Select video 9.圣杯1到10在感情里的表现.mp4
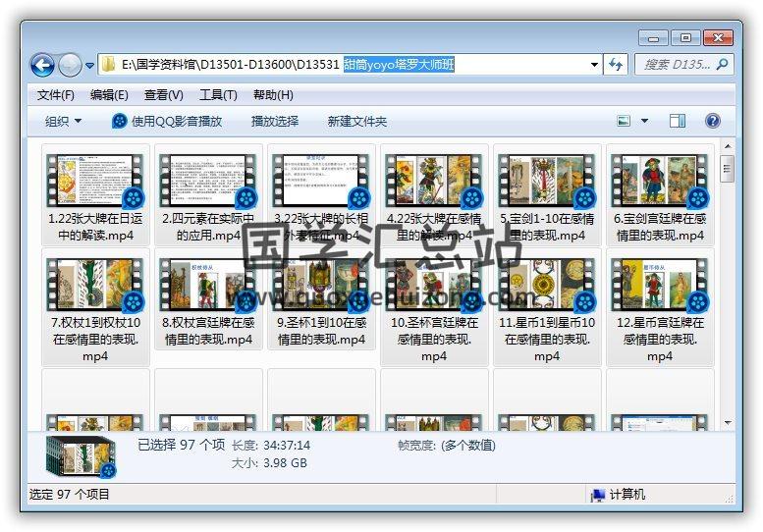This screenshot has width=763, height=532. coord(321,298)
